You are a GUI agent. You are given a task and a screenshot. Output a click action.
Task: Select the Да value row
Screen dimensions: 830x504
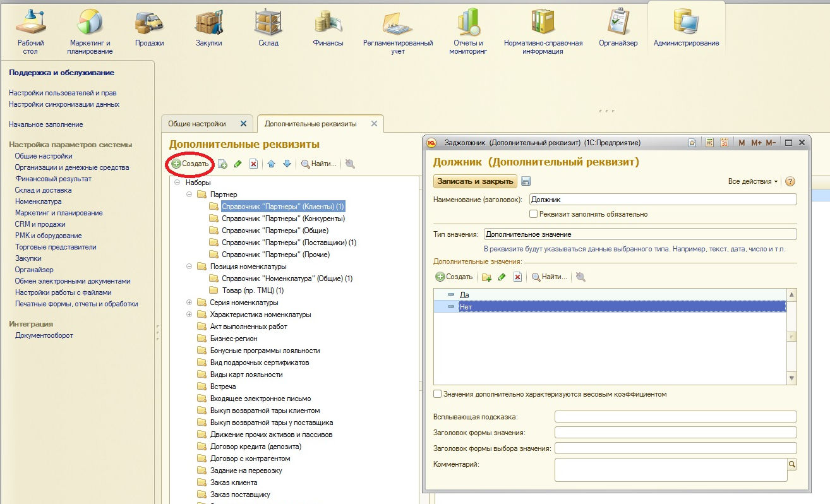[x=610, y=294]
